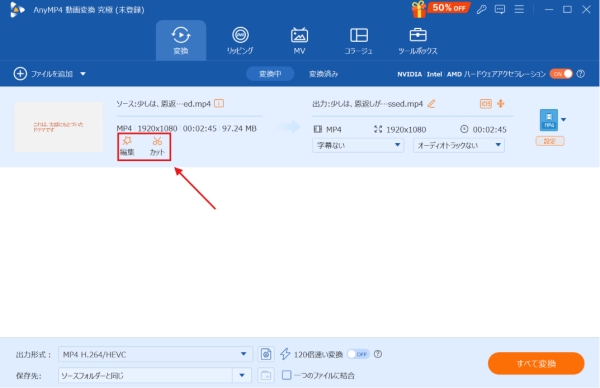
Task: Select the 変換済み tab
Action: click(324, 73)
